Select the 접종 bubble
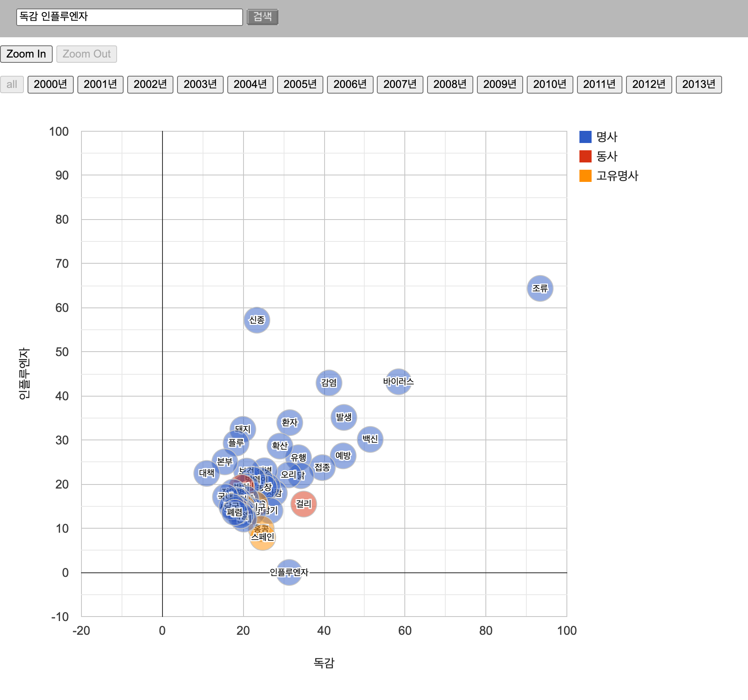The image size is (748, 700). click(x=323, y=467)
